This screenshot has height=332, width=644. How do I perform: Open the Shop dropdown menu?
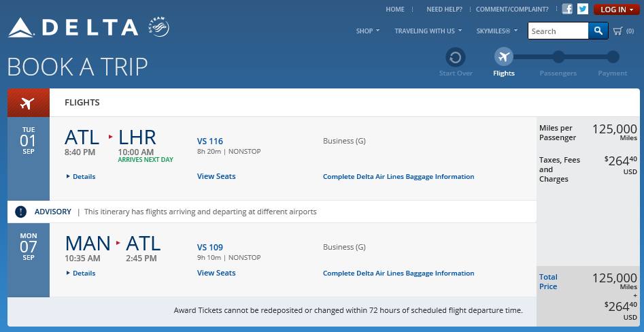tap(368, 31)
